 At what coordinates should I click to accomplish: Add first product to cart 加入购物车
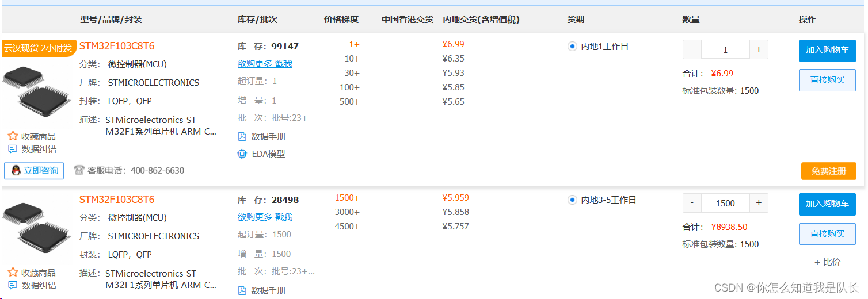[x=827, y=51]
